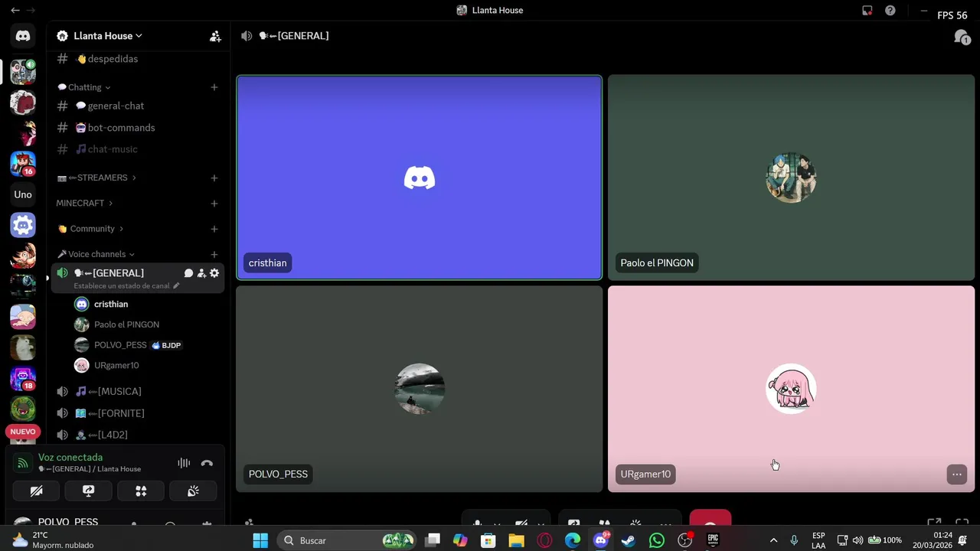Expand the Community category
This screenshot has width=980, height=551.
point(90,229)
